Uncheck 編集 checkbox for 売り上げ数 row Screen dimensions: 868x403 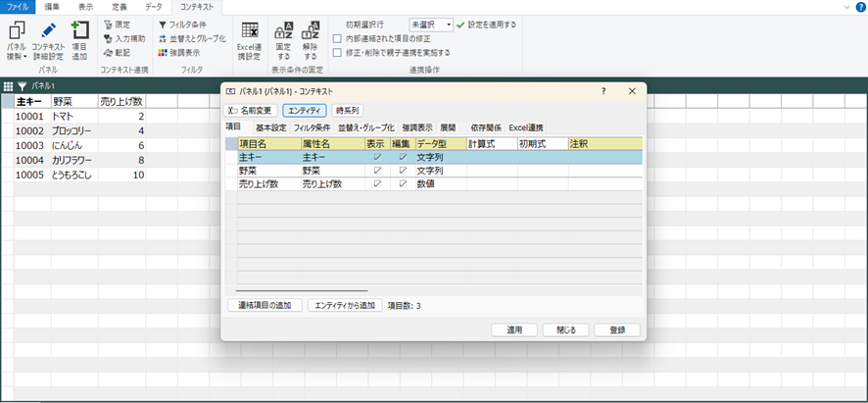click(x=402, y=184)
